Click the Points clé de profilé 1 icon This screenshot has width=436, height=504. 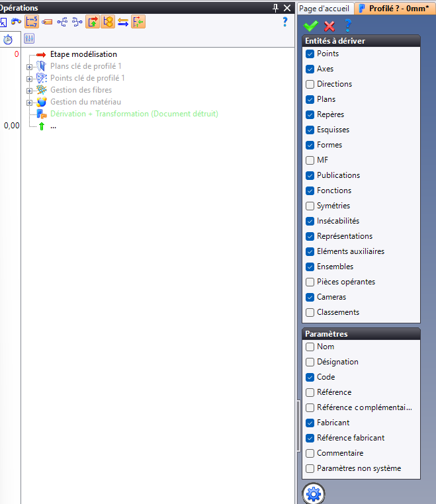pos(42,78)
